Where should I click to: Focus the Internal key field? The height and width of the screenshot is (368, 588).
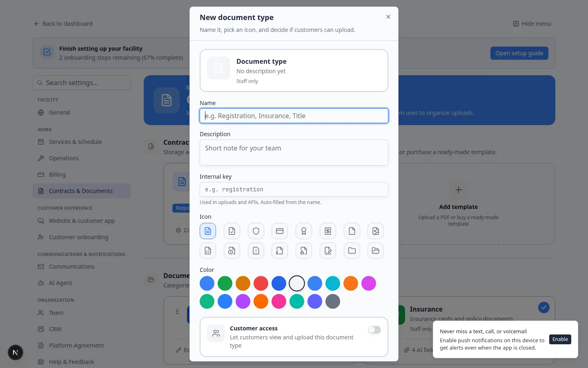coord(294,189)
